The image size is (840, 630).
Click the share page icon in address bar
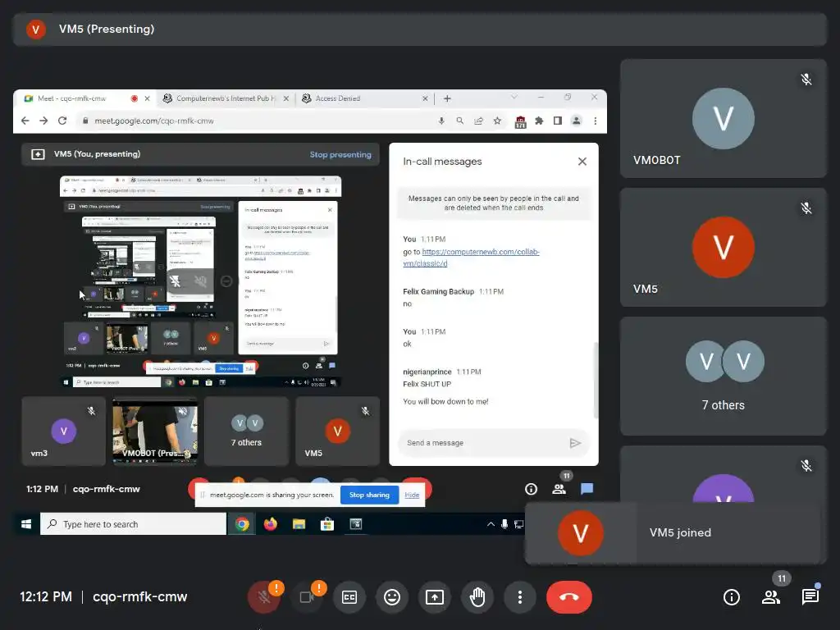coord(478,121)
